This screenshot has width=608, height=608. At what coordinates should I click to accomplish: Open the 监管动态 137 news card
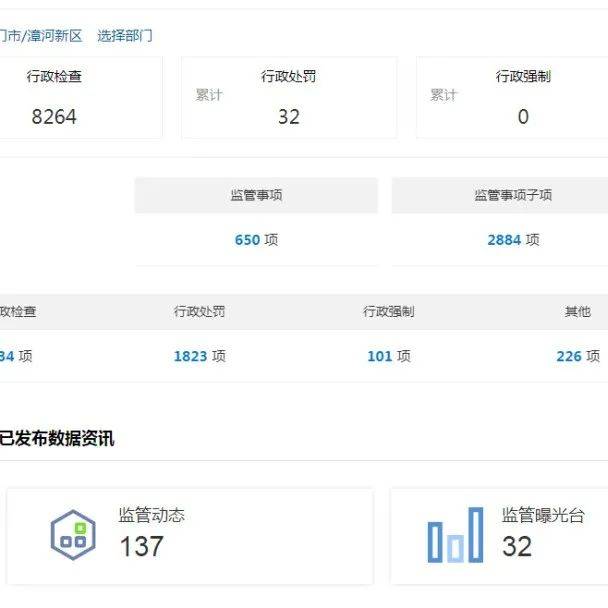click(190, 535)
